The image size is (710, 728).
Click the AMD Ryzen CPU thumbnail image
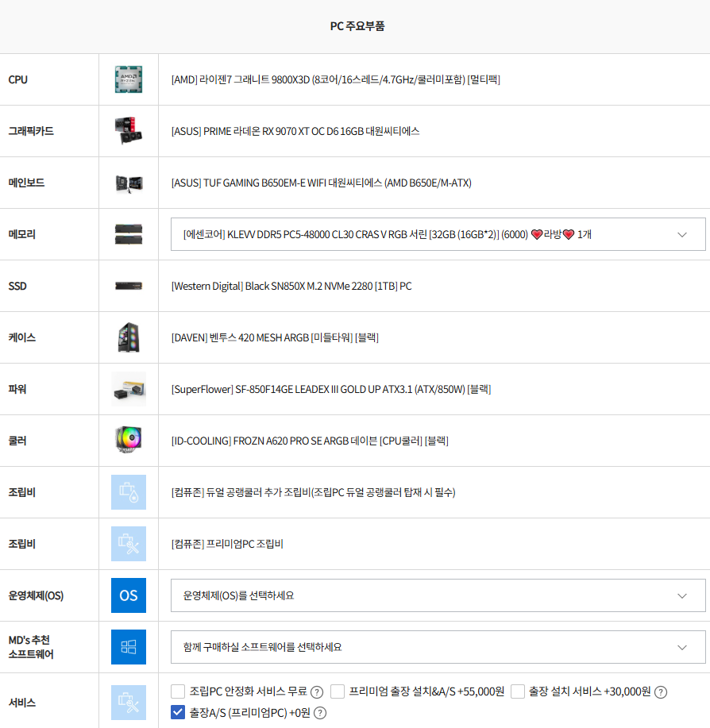click(129, 79)
